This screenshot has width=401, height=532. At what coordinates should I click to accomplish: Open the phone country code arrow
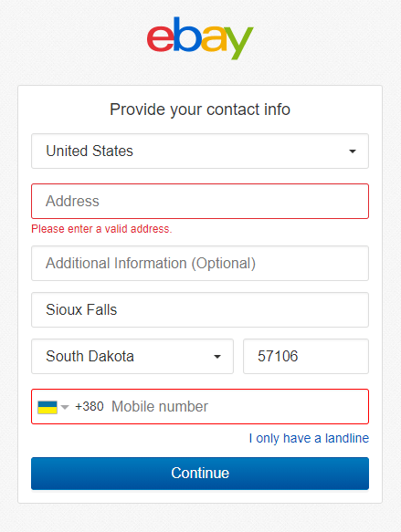(65, 407)
